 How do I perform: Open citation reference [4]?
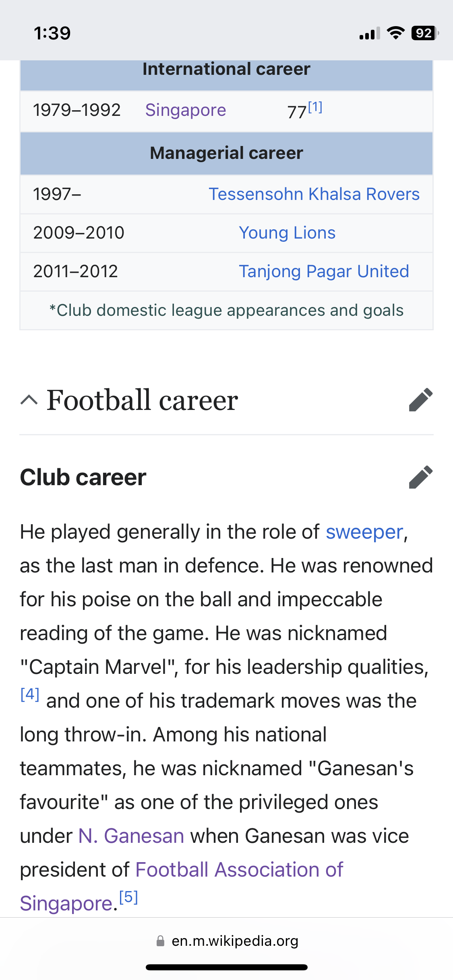30,694
